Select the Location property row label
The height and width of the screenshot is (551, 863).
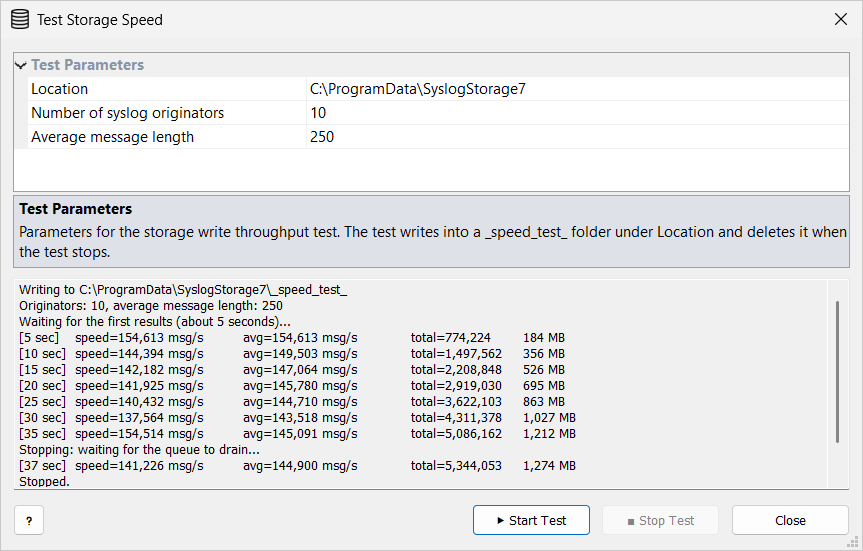tap(59, 89)
